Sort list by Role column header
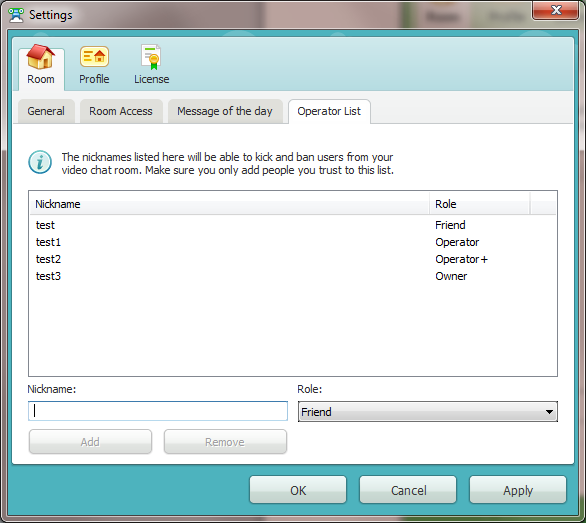Screen dimensions: 586x523 point(479,204)
